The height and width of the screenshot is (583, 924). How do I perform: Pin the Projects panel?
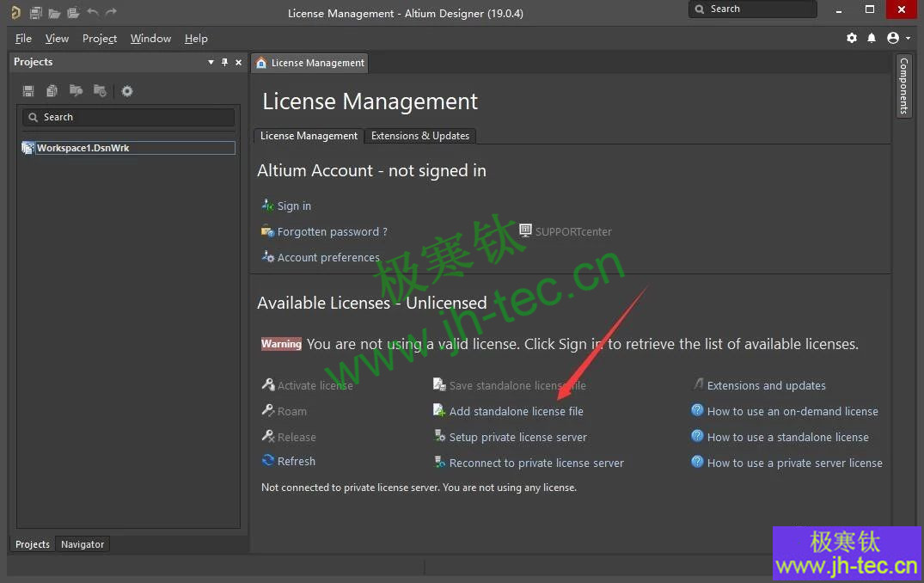(224, 62)
